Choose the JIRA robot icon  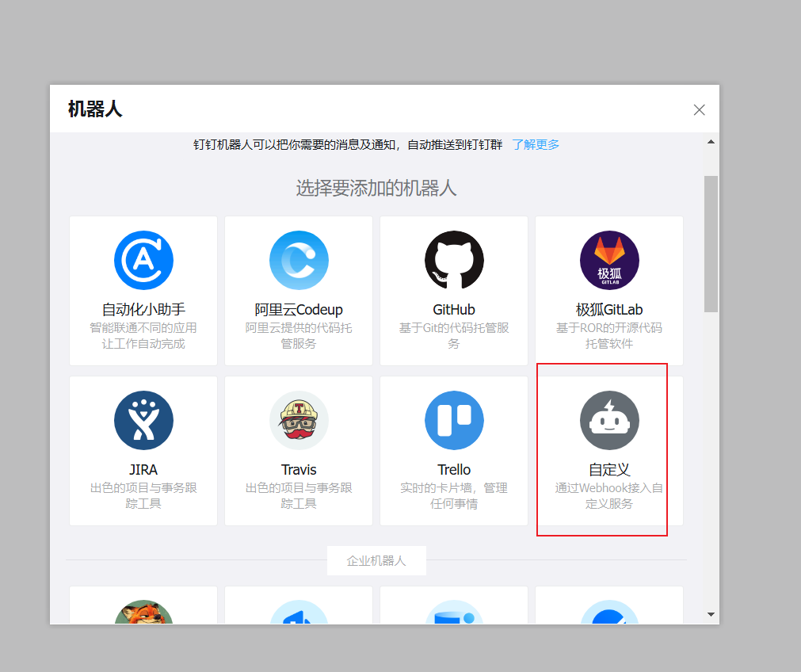[x=143, y=420]
